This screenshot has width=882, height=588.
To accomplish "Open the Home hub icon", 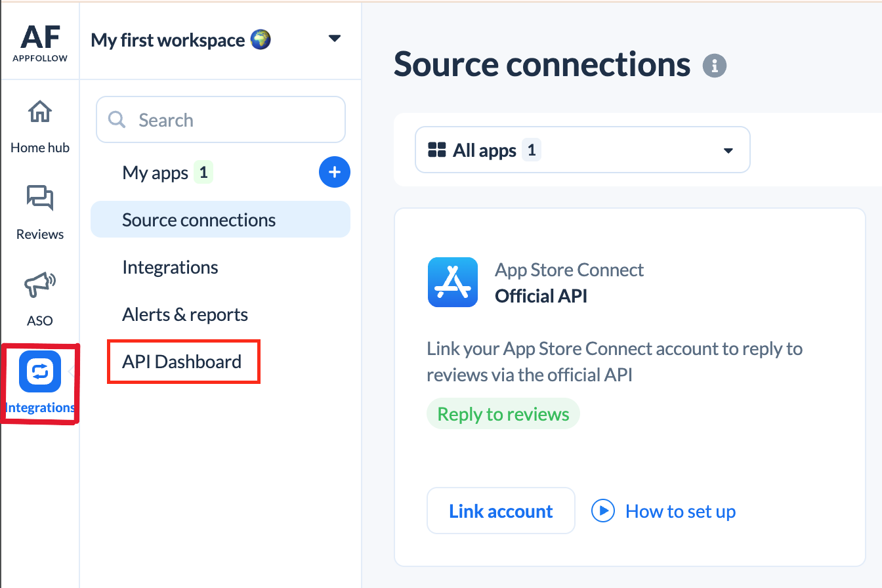I will [40, 113].
